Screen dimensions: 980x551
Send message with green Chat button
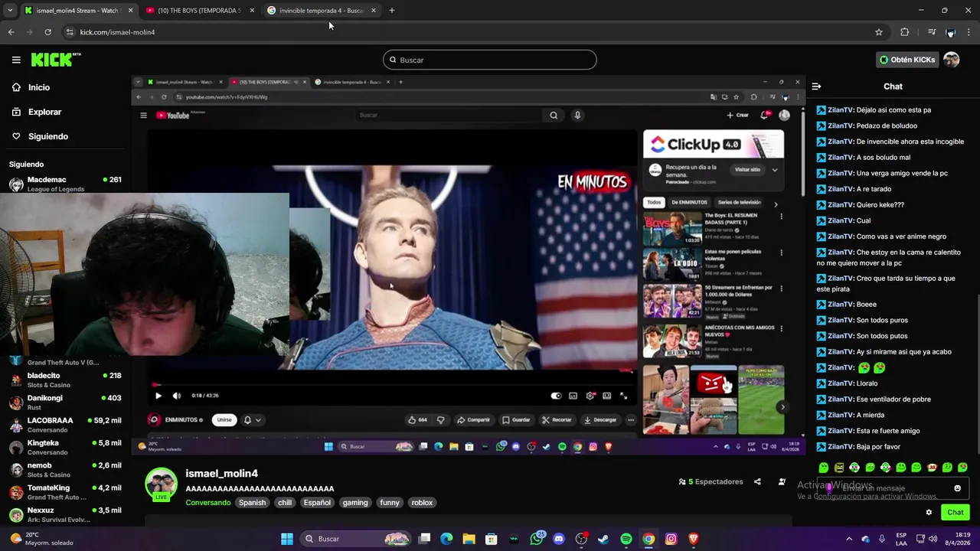click(955, 513)
